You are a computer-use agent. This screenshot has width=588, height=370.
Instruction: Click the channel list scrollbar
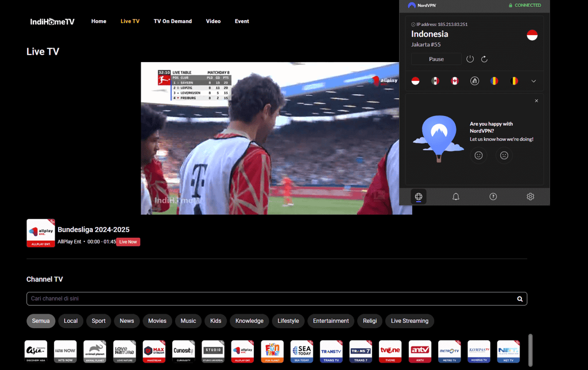pos(530,350)
